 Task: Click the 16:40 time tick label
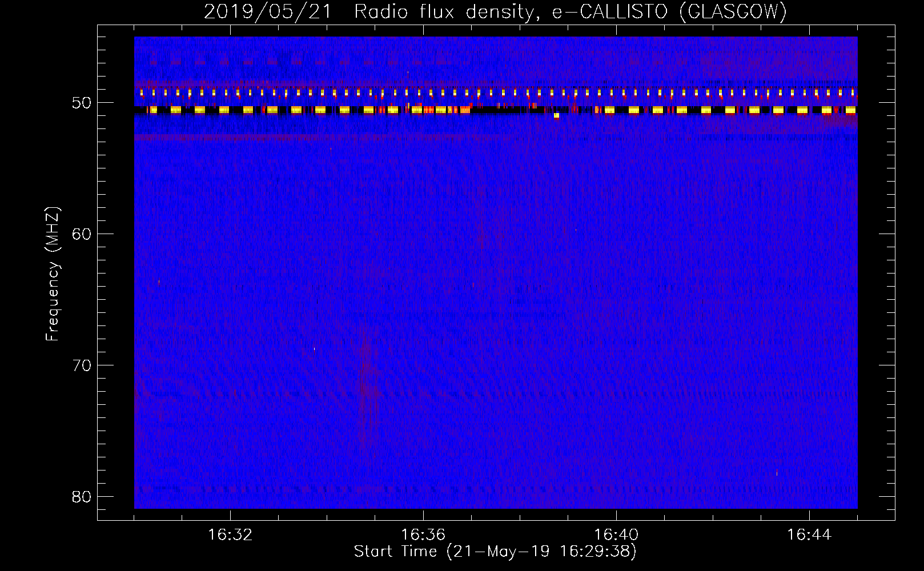[x=616, y=535]
